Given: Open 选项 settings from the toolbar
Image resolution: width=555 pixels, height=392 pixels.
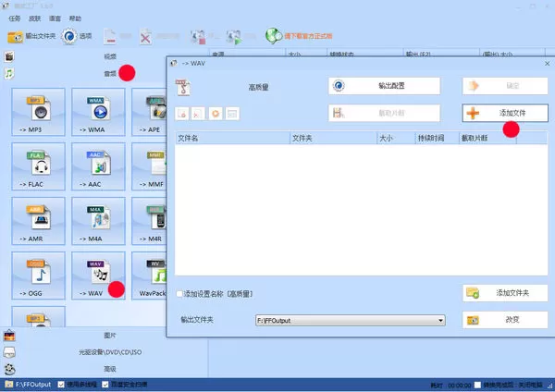Looking at the screenshot, I should coord(77,36).
